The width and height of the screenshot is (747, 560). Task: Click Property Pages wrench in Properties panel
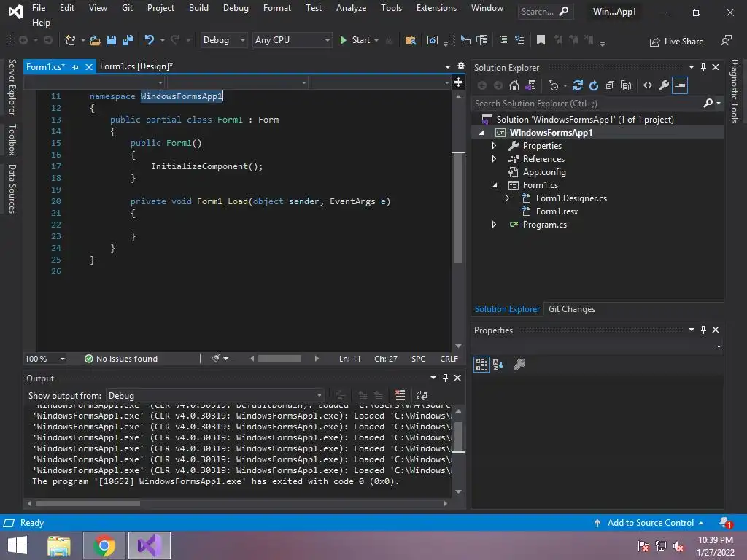click(x=519, y=365)
